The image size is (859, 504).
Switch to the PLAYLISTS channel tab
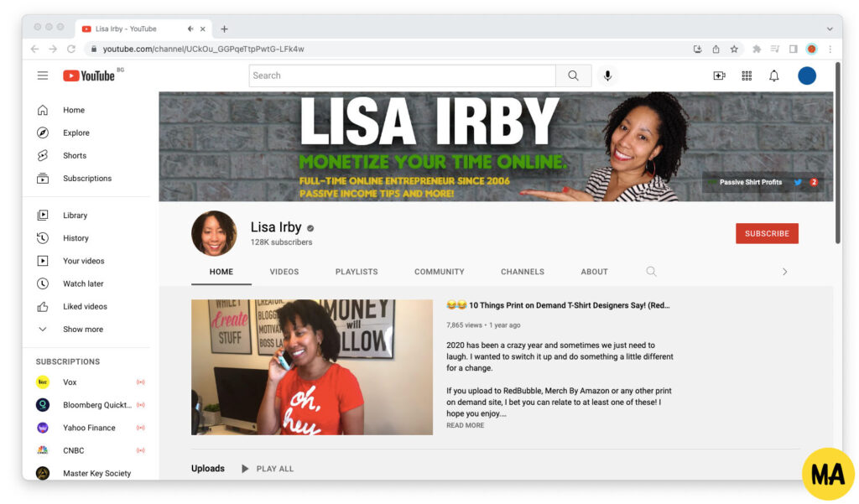pos(357,272)
